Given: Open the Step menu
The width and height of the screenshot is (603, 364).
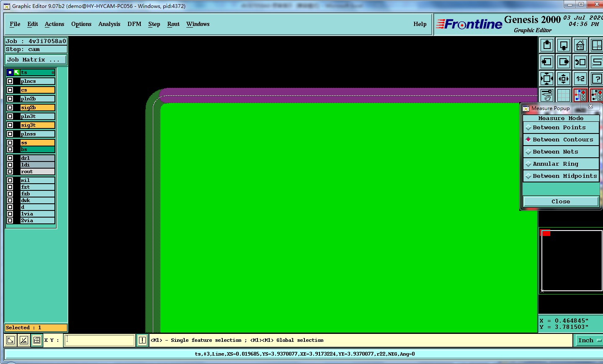Looking at the screenshot, I should pyautogui.click(x=154, y=24).
